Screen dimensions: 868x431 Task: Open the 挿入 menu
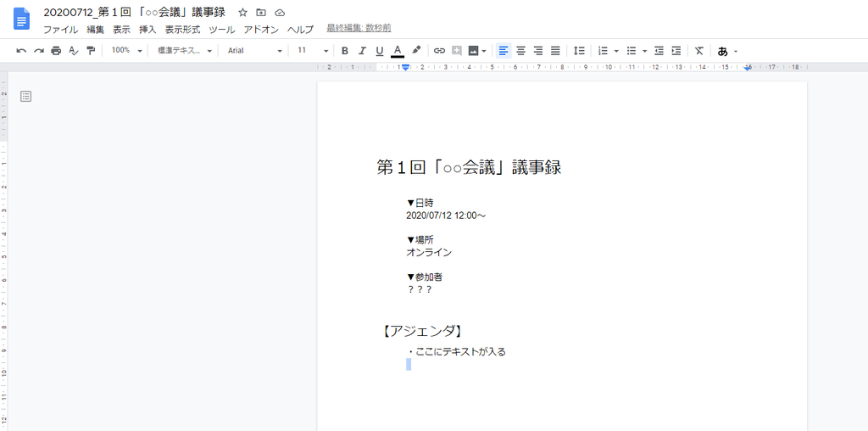147,29
